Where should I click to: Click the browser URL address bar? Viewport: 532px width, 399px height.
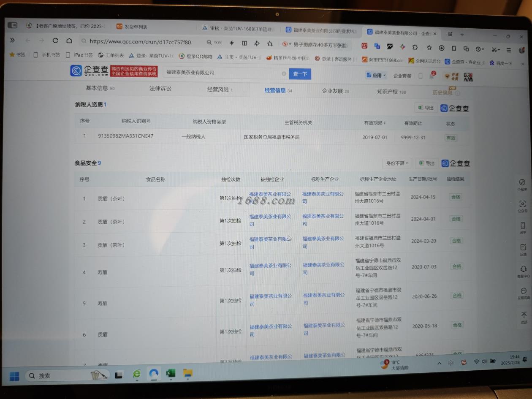coord(141,41)
